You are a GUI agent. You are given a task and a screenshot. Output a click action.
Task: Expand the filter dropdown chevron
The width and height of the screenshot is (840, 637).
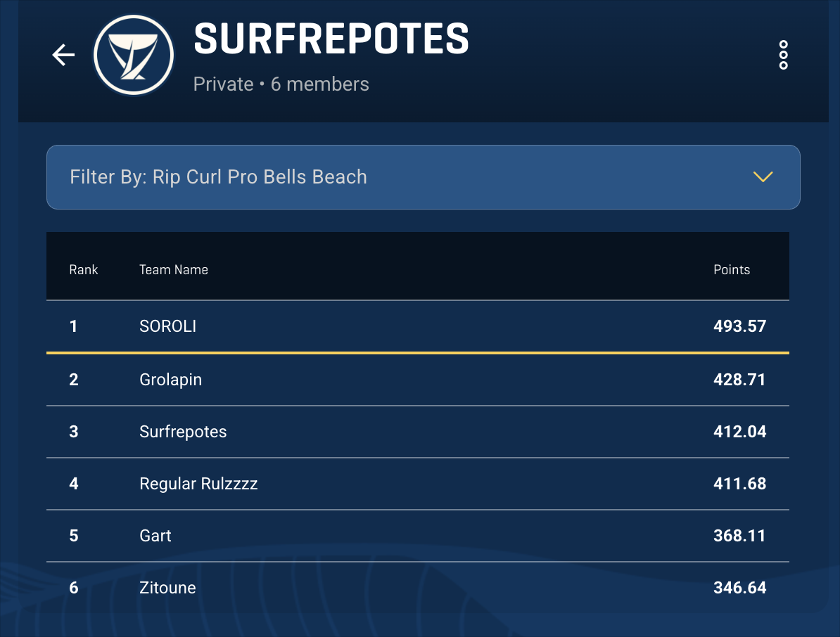[x=763, y=176]
